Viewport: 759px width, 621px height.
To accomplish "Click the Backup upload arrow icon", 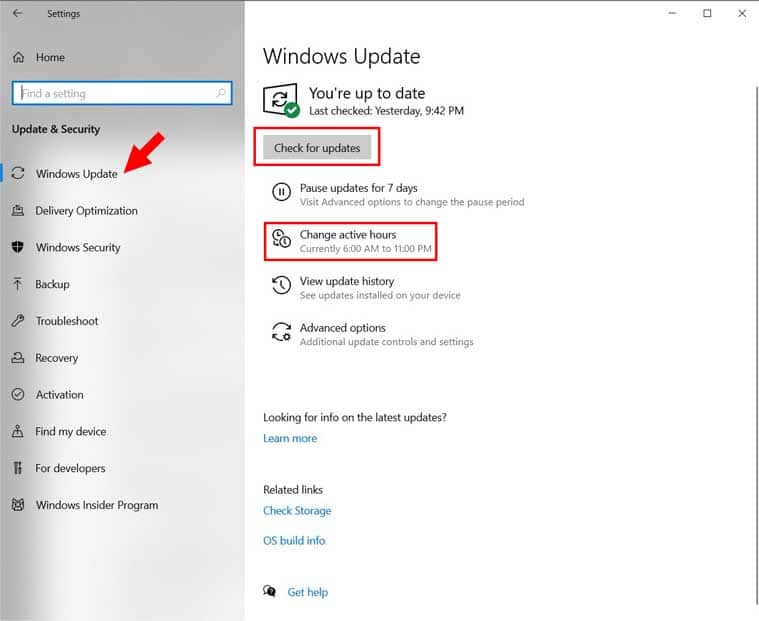I will 18,284.
